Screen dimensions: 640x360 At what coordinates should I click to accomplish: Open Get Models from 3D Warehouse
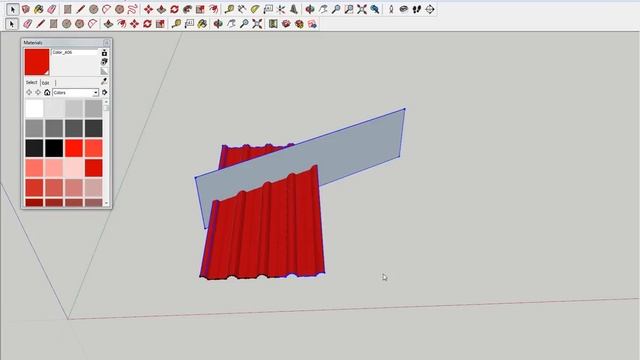286,24
